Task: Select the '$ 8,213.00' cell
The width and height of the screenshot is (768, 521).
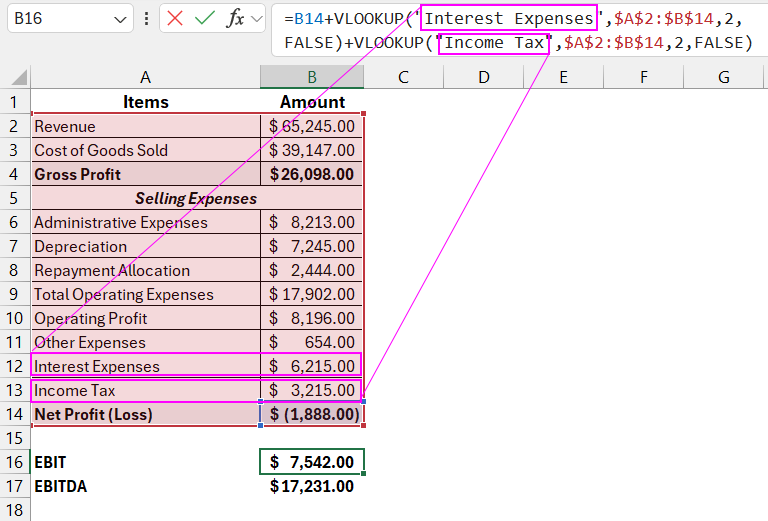Action: [312, 222]
